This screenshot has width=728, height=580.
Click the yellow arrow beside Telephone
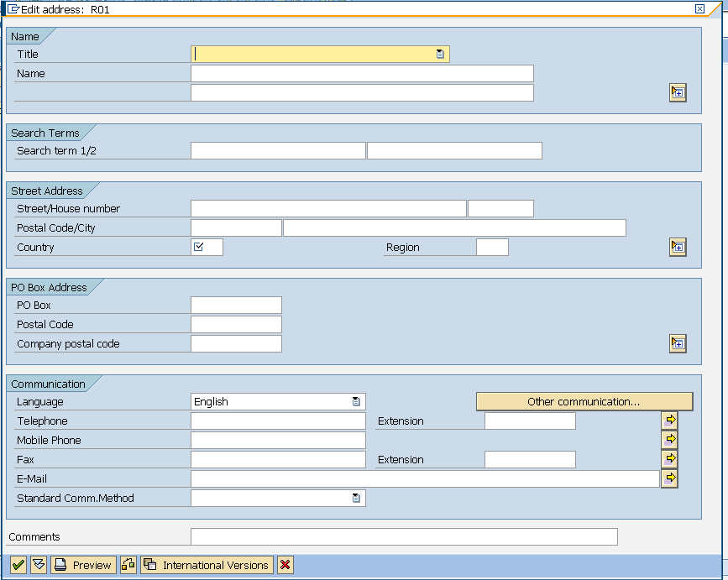click(x=669, y=420)
